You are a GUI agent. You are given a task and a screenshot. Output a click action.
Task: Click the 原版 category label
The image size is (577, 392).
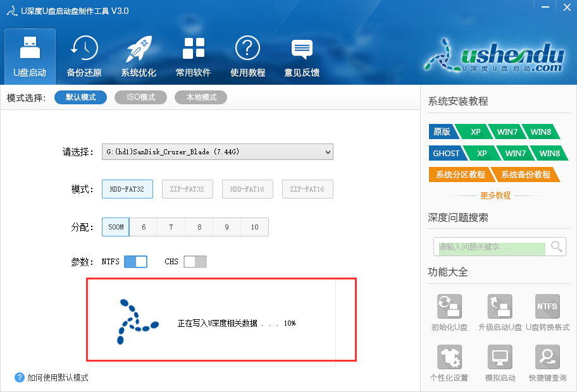(x=442, y=132)
